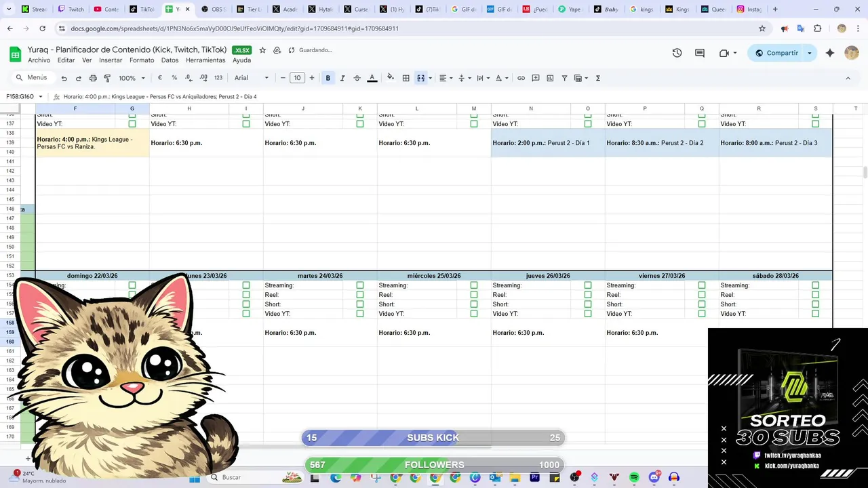Screen dimensions: 868x488
Task: Tick Streaming checkbox for martes 24/03/26
Action: tap(360, 285)
